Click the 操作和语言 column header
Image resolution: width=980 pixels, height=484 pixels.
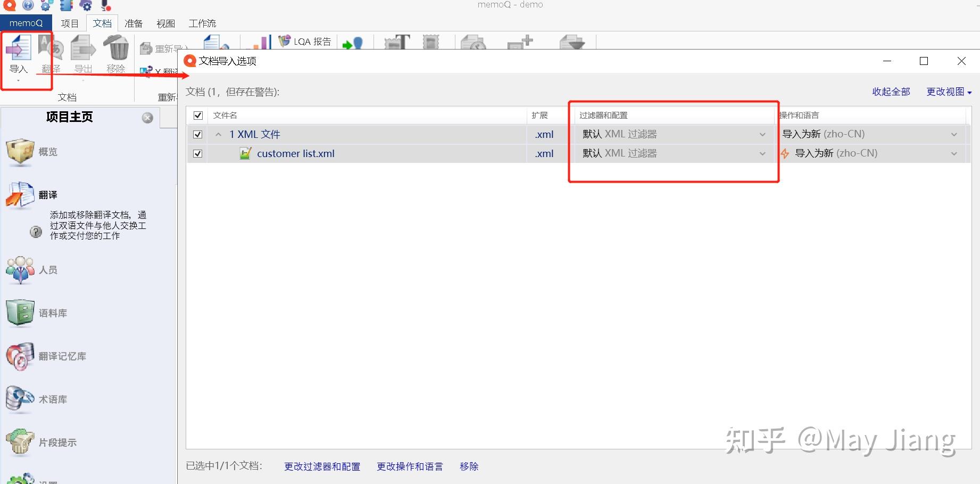(x=799, y=115)
